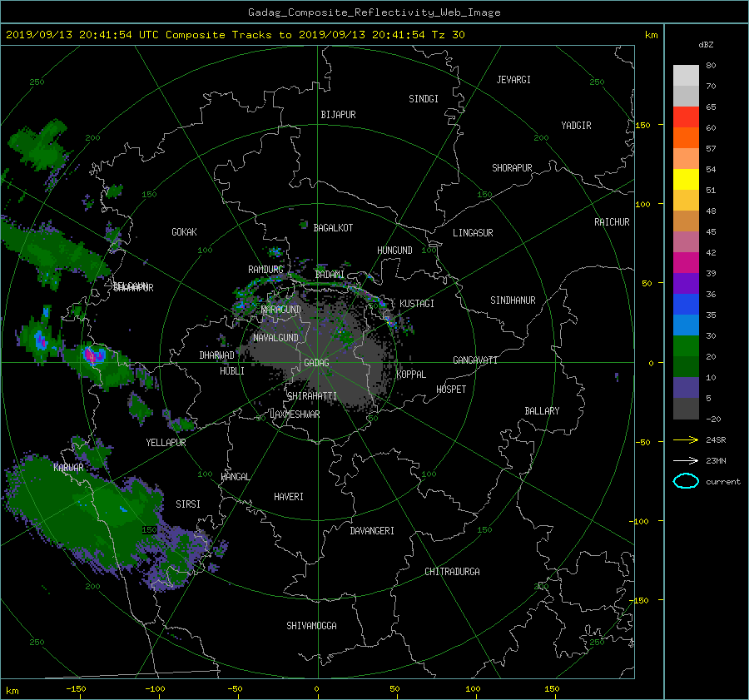Click the YADGIR label on map

[x=576, y=126]
